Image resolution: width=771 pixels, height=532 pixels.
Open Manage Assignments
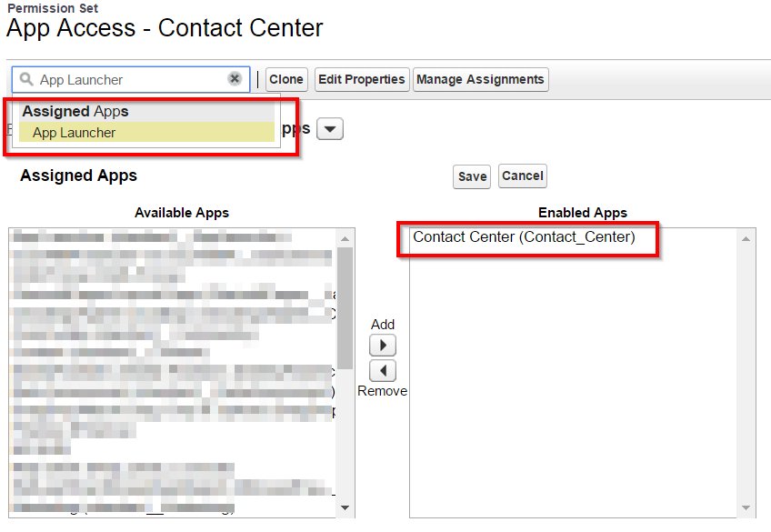point(480,80)
